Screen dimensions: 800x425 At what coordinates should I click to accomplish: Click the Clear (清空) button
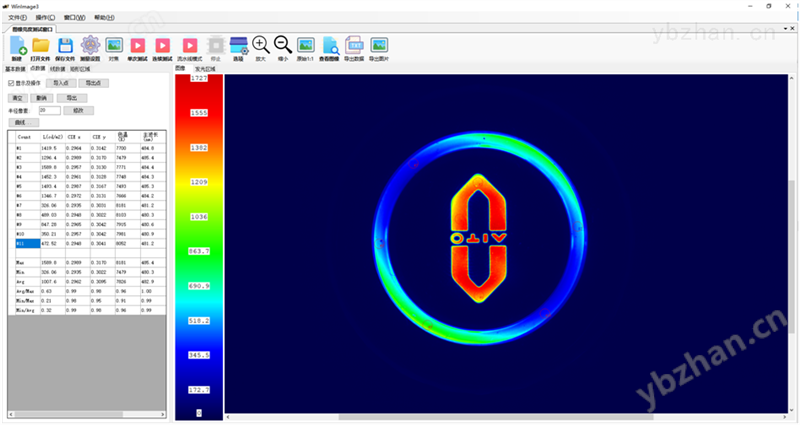click(17, 98)
